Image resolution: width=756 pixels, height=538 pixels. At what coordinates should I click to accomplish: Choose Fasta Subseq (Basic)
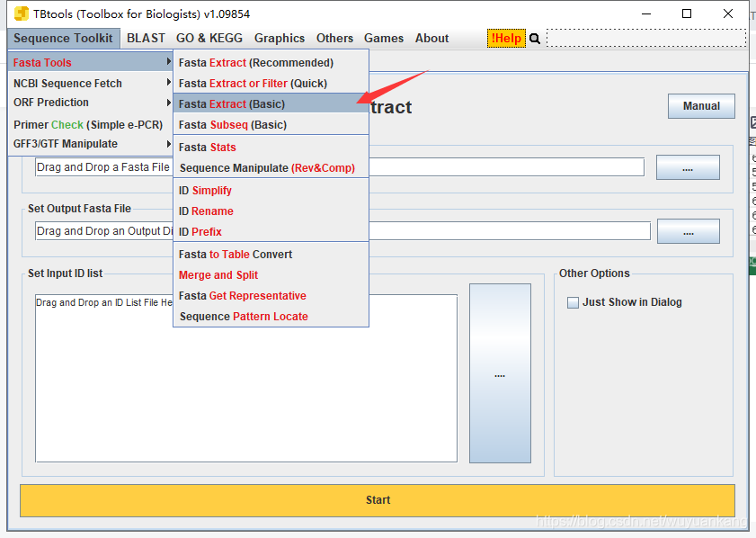coord(271,124)
